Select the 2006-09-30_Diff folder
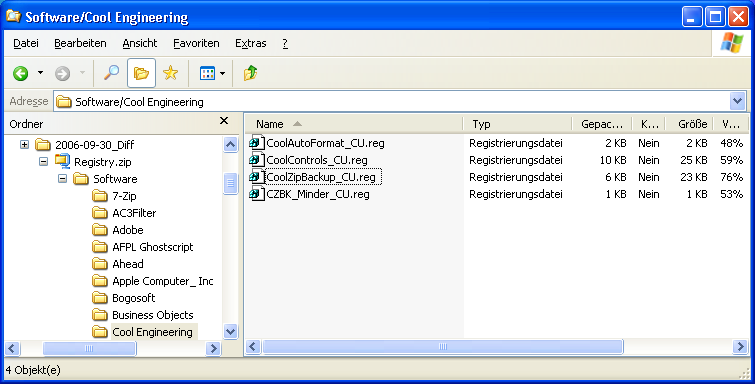Viewport: 755px width, 384px height. (94, 145)
